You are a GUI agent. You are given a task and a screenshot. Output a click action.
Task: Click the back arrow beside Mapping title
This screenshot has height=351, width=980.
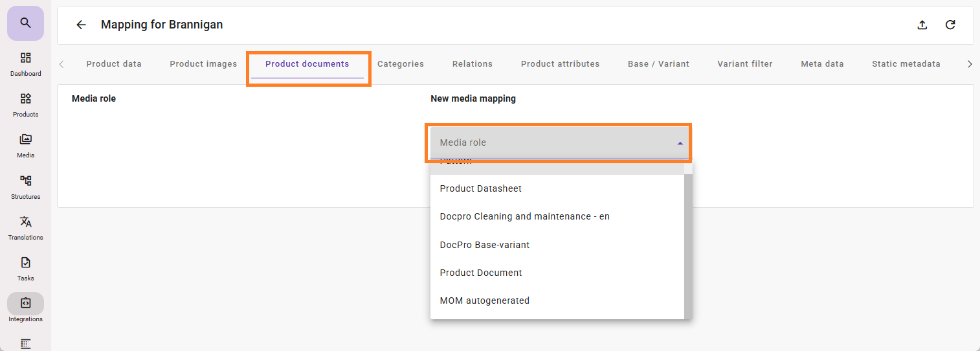click(x=81, y=25)
